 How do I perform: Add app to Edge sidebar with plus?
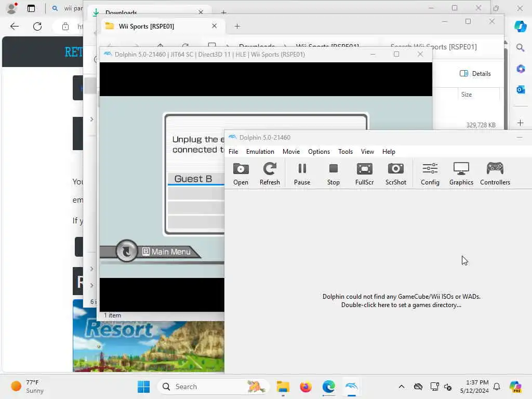521,123
